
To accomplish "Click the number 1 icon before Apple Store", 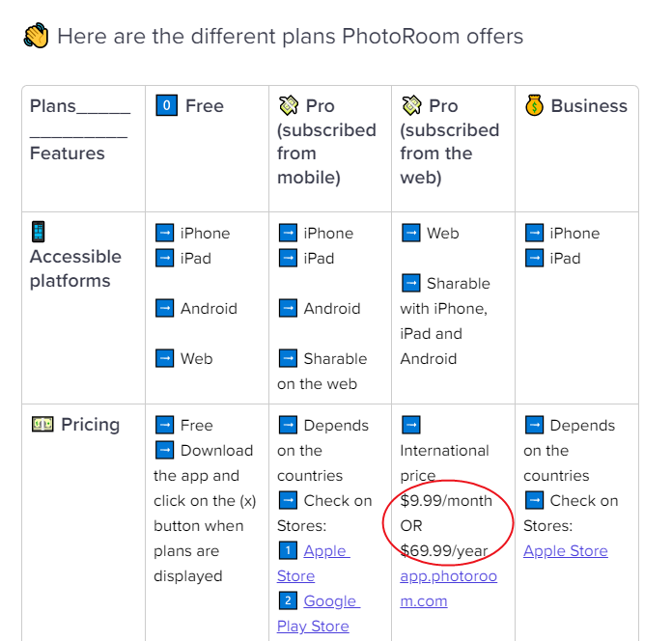I will pos(288,550).
